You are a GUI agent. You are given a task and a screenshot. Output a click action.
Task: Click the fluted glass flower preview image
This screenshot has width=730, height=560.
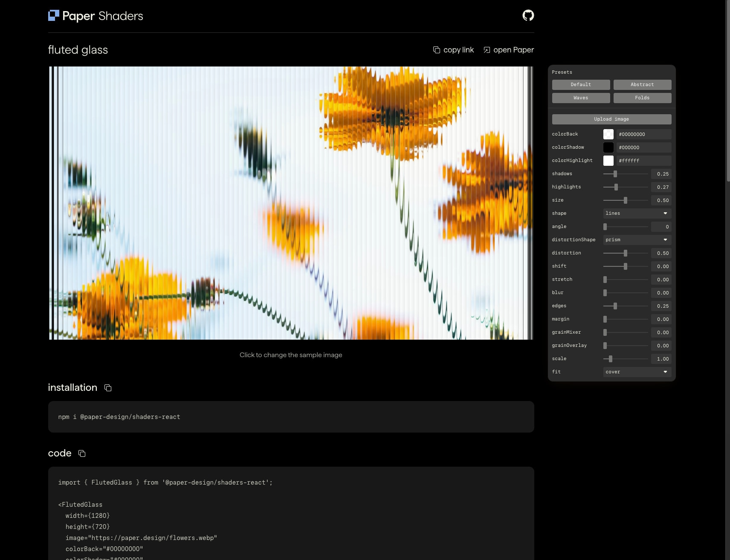(291, 203)
